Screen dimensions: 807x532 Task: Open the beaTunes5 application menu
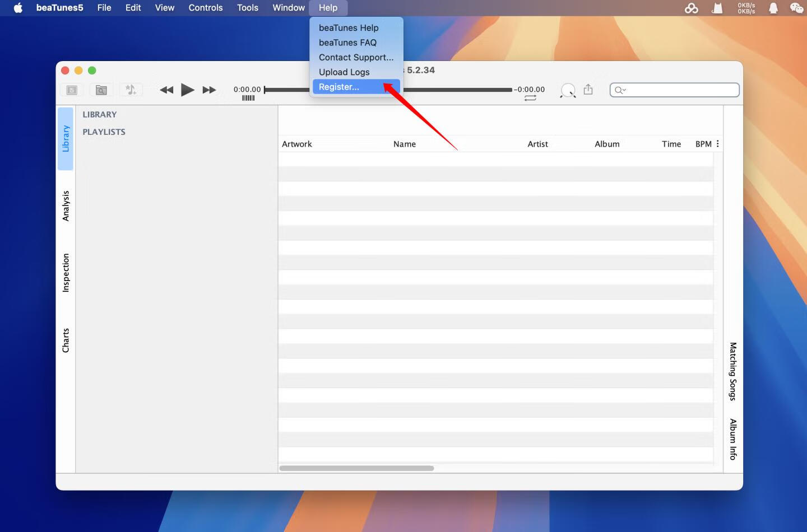[59, 8]
